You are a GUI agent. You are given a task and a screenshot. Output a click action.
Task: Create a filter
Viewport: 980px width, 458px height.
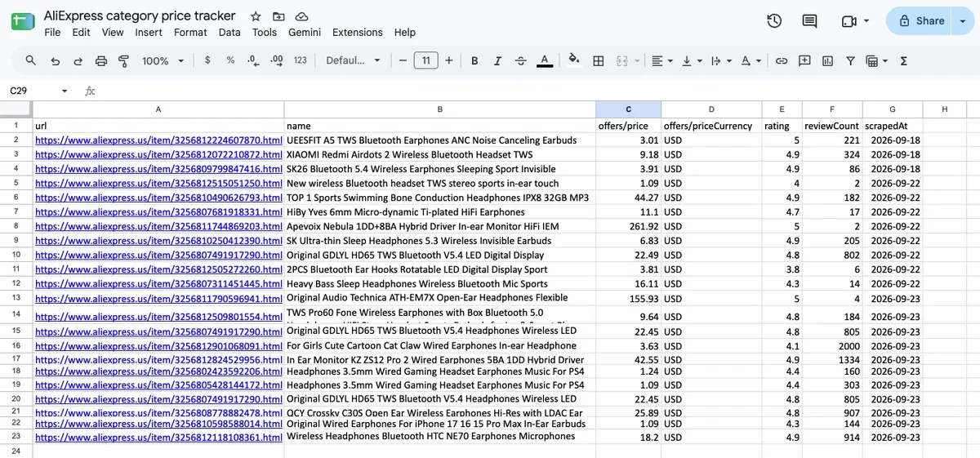[850, 60]
